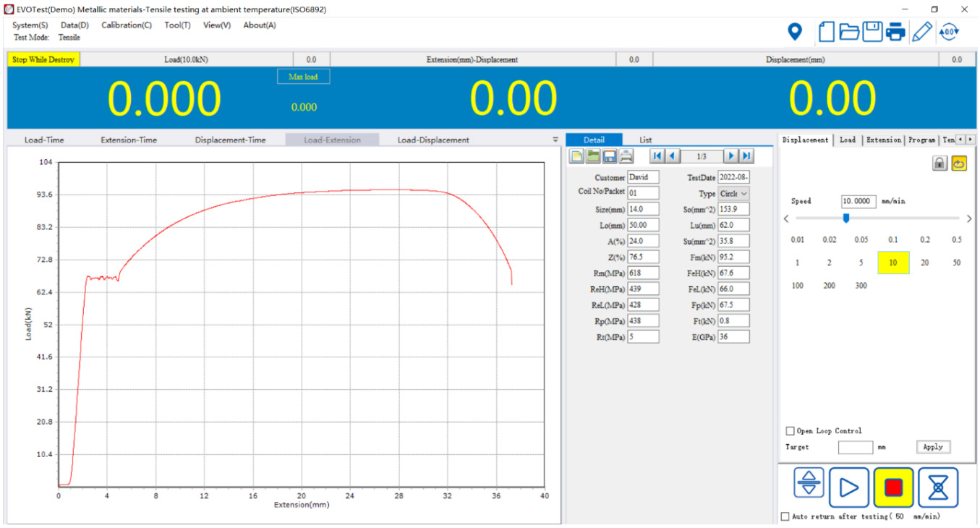980x528 pixels.
Task: Switch to the List tab
Action: point(645,140)
